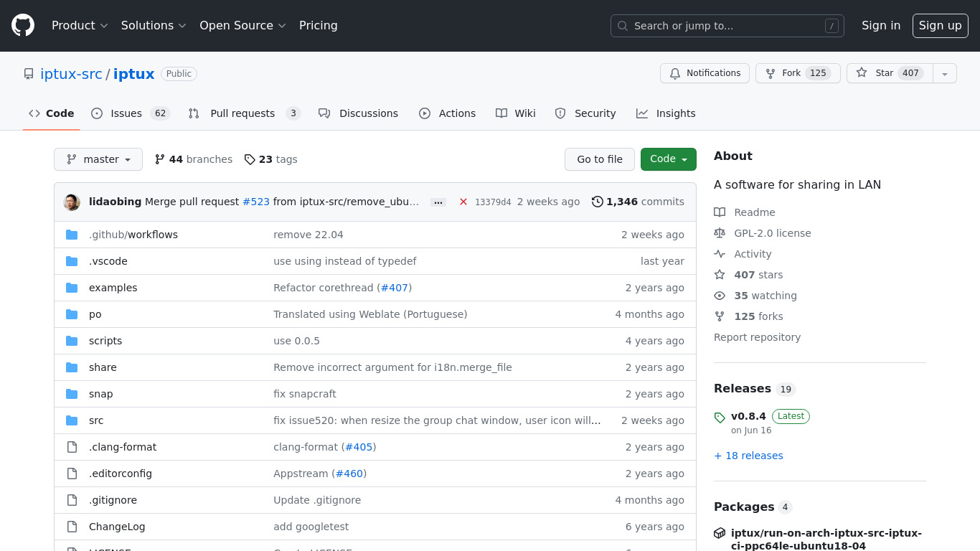Open the Wiki tab
The height and width of the screenshot is (551, 980).
[x=516, y=113]
